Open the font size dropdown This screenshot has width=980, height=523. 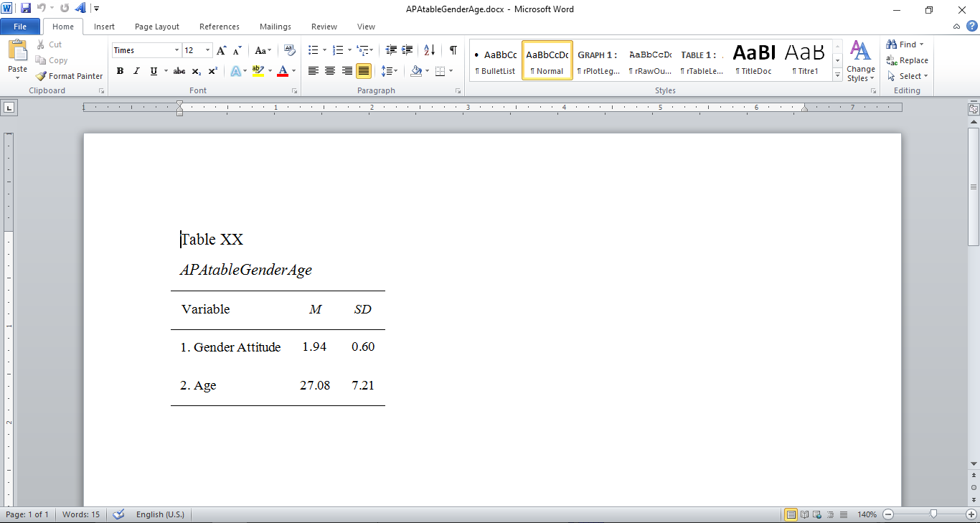208,50
